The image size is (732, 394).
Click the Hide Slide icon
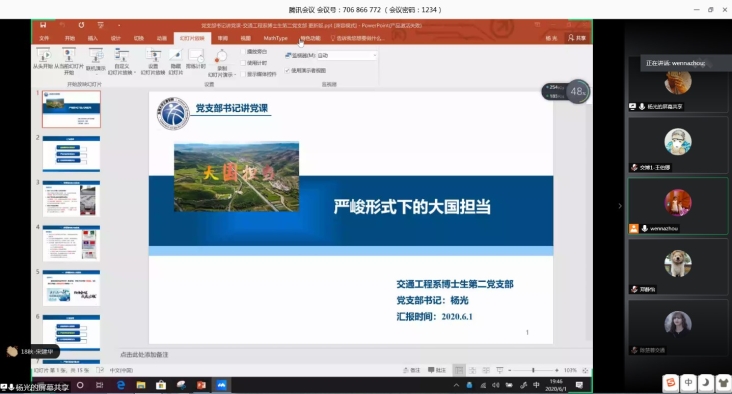pyautogui.click(x=176, y=61)
